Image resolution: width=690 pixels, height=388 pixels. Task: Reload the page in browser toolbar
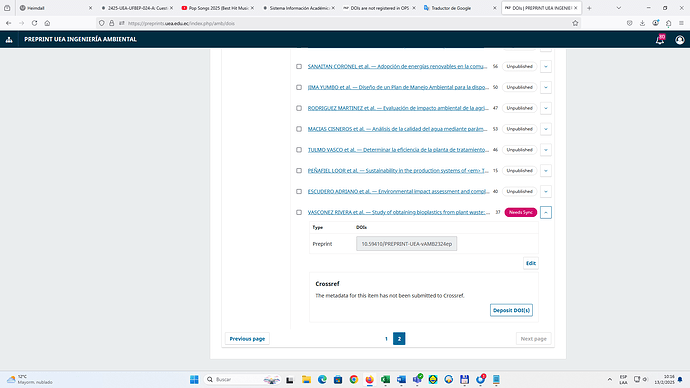point(34,23)
